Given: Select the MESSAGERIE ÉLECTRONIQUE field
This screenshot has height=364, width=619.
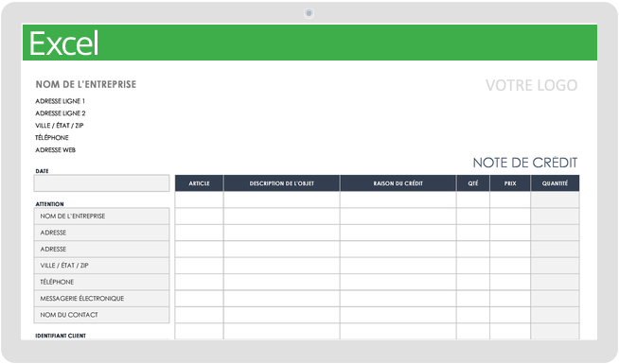Looking at the screenshot, I should (x=101, y=299).
